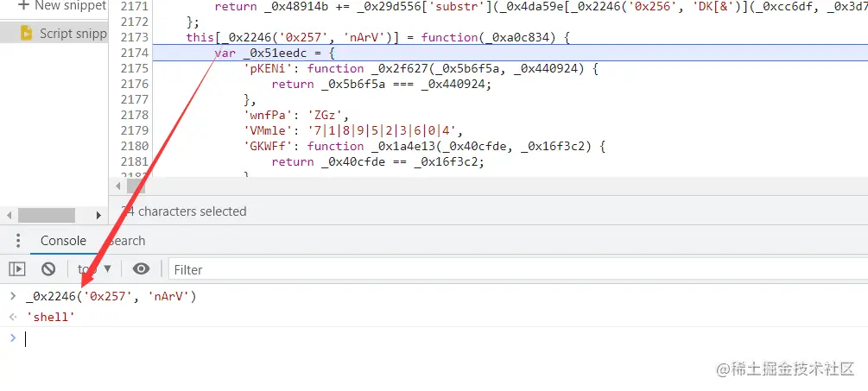Open the console drawer three-dot menu
This screenshot has width=868, height=391.
click(x=18, y=241)
